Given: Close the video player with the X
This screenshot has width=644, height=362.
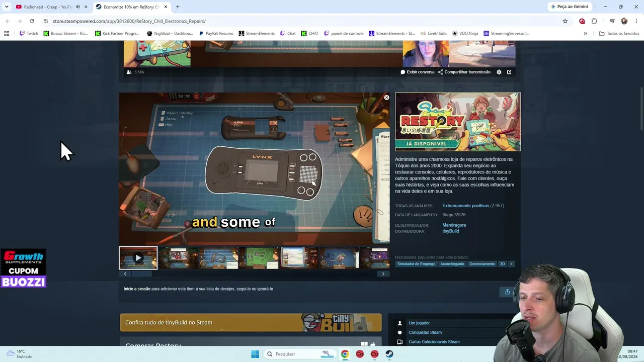Looking at the screenshot, I should click(386, 98).
